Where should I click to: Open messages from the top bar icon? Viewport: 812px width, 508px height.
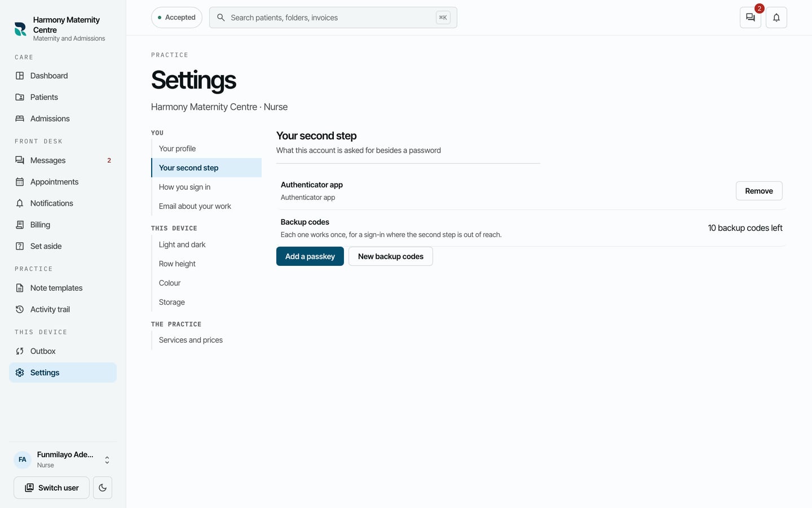click(751, 17)
